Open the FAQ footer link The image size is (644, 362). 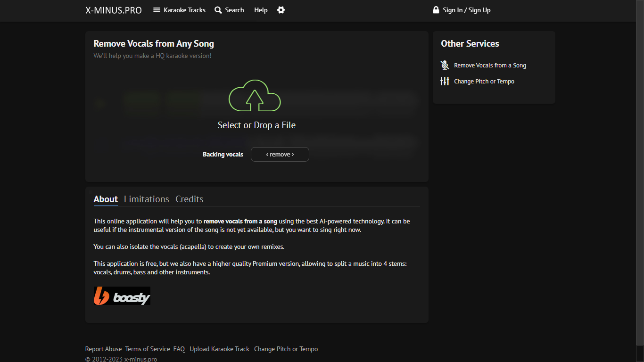[179, 349]
